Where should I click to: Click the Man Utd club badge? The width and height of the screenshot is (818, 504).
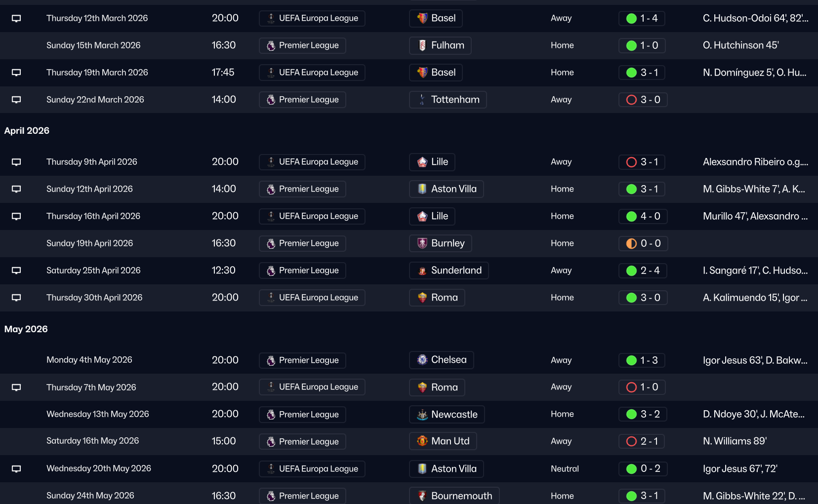pos(422,441)
